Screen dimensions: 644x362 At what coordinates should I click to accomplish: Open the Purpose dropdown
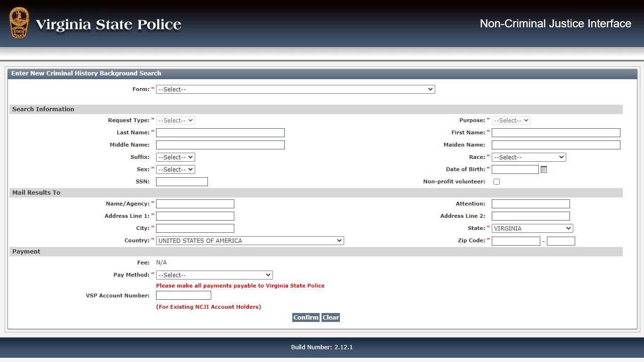511,121
